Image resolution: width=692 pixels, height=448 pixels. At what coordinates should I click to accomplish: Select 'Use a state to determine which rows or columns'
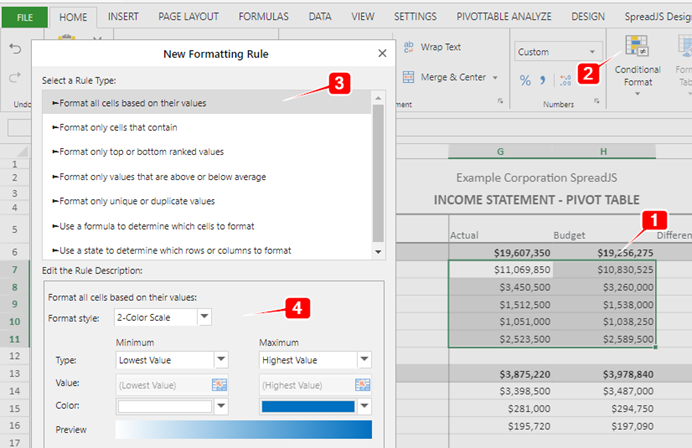pos(207,250)
